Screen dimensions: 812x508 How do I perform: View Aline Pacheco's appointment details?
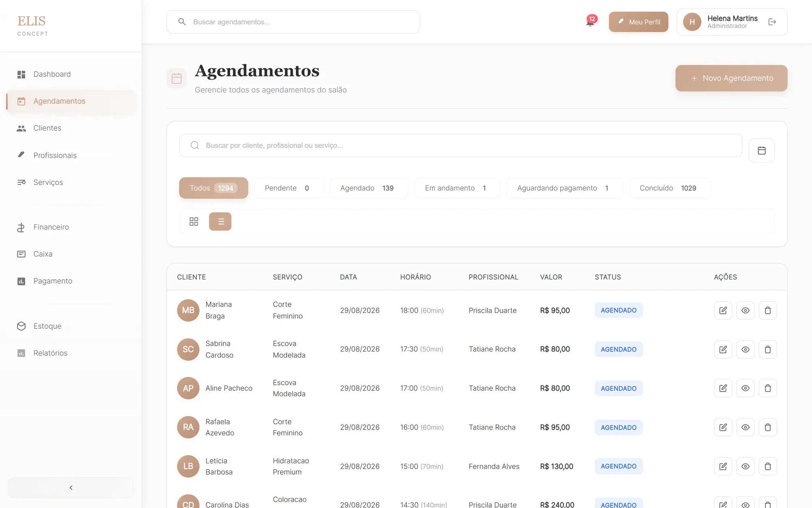tap(745, 388)
